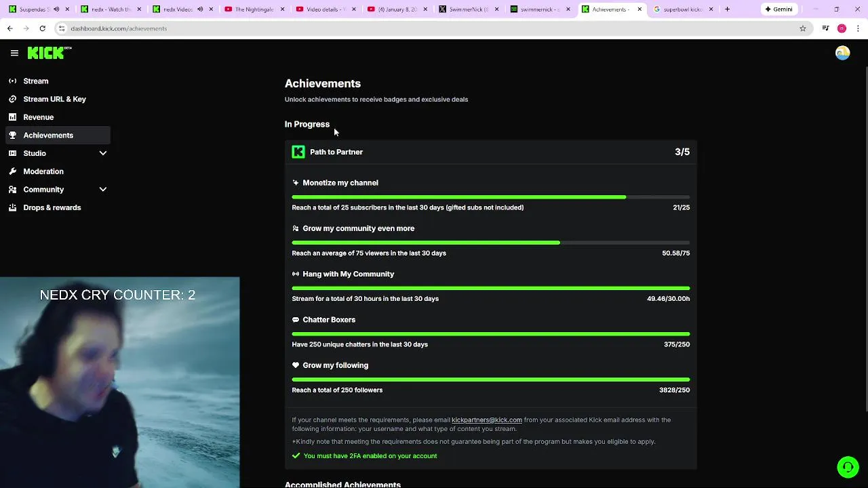Screen dimensions: 868x488
Task: Click the chat bubble icon beside Chatter Boxers
Action: [296, 319]
